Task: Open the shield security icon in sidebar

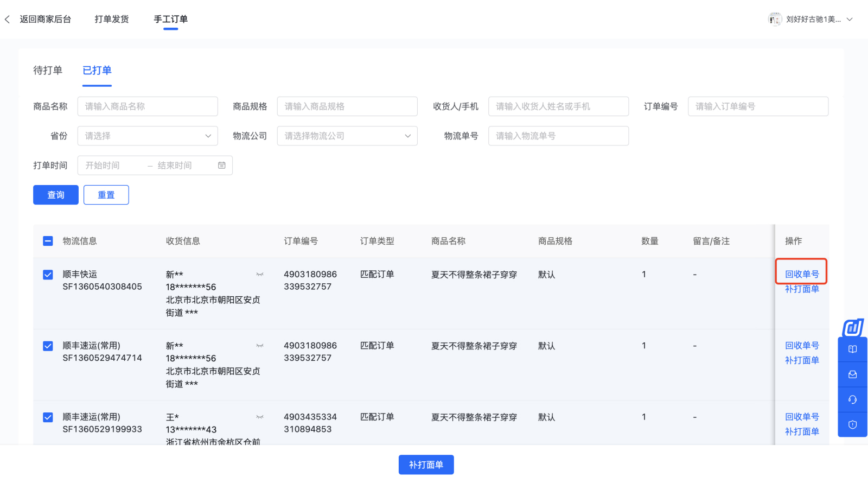Action: click(853, 424)
